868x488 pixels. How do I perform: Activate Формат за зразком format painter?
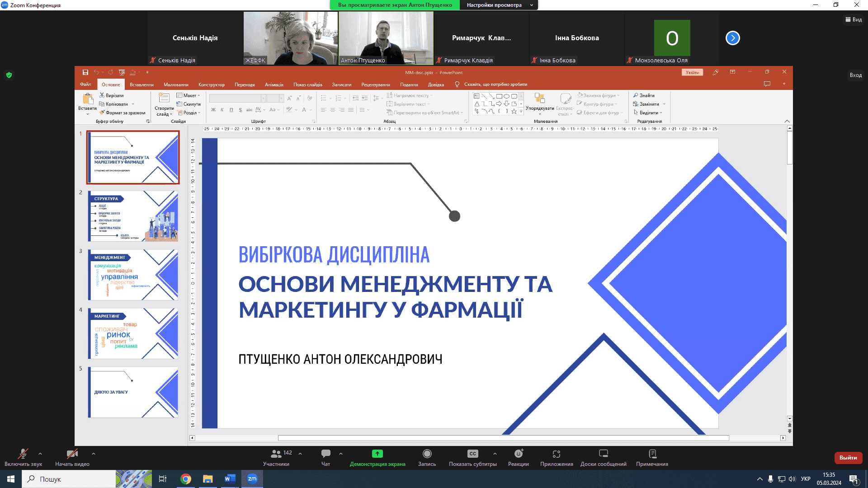coord(123,113)
